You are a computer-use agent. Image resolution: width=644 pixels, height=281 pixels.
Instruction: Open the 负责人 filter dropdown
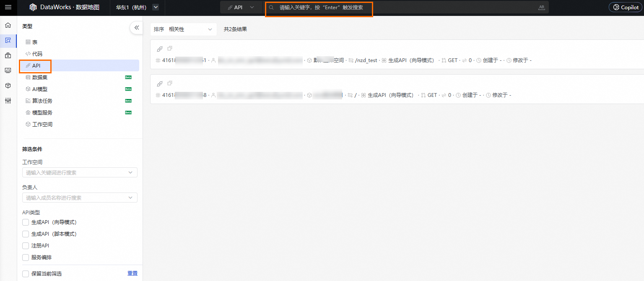coord(80,198)
